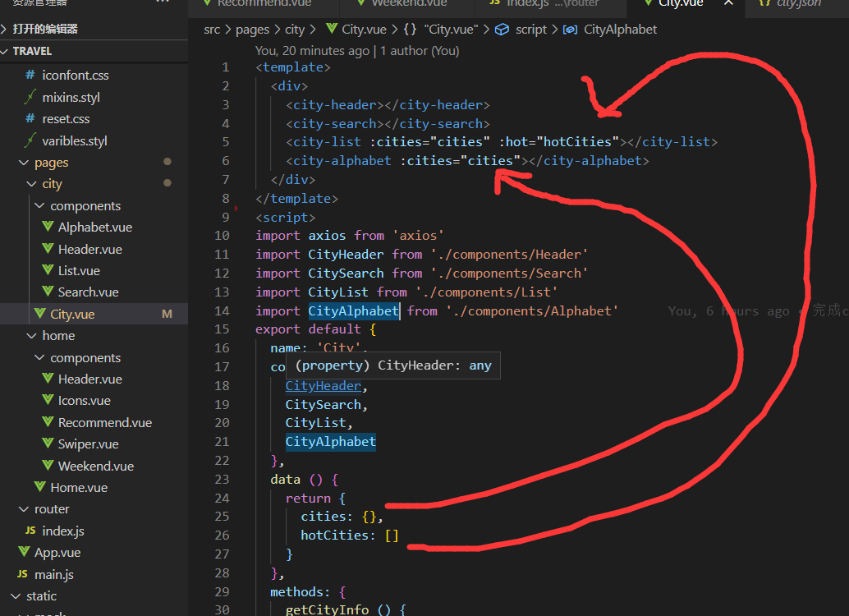Viewport: 849px width, 616px height.
Task: Click getCityInfo on line 30
Action: 327,609
